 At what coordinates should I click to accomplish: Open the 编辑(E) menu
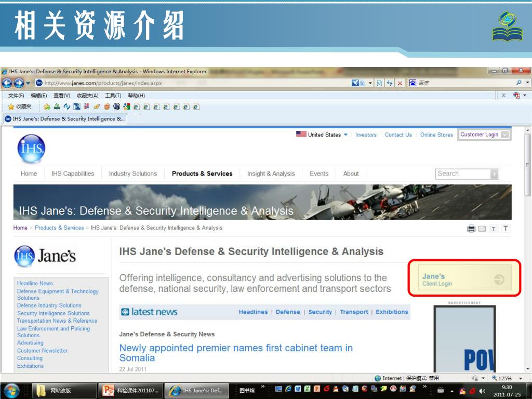point(38,96)
